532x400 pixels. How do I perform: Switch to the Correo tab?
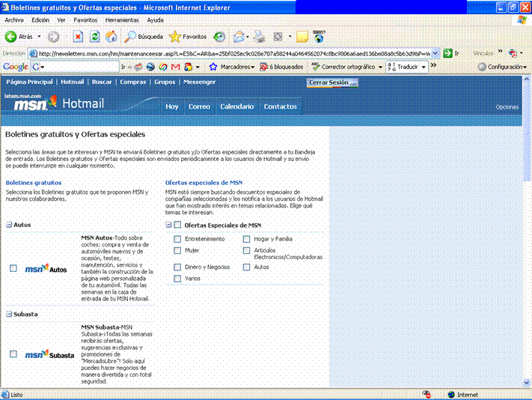pos(199,106)
